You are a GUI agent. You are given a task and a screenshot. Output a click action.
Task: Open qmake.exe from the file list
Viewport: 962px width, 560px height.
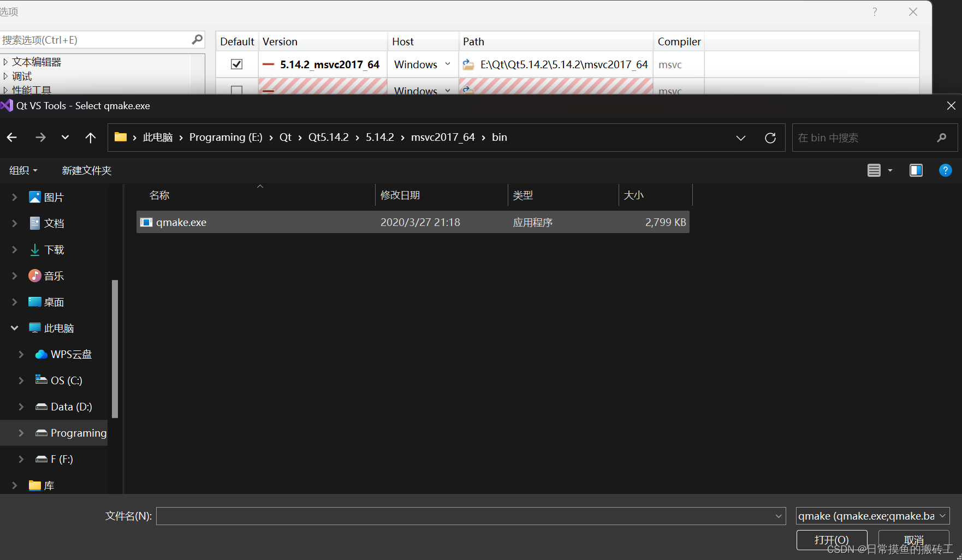point(181,222)
